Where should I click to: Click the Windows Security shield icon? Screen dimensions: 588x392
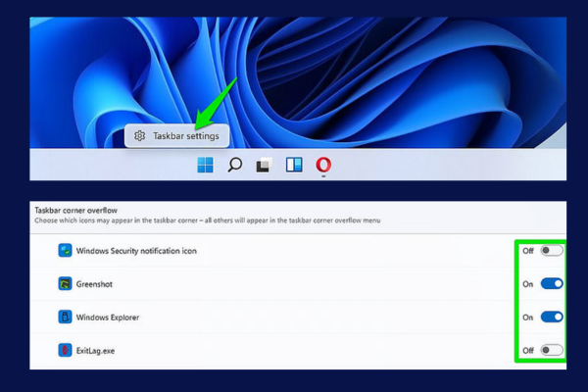pyautogui.click(x=65, y=250)
